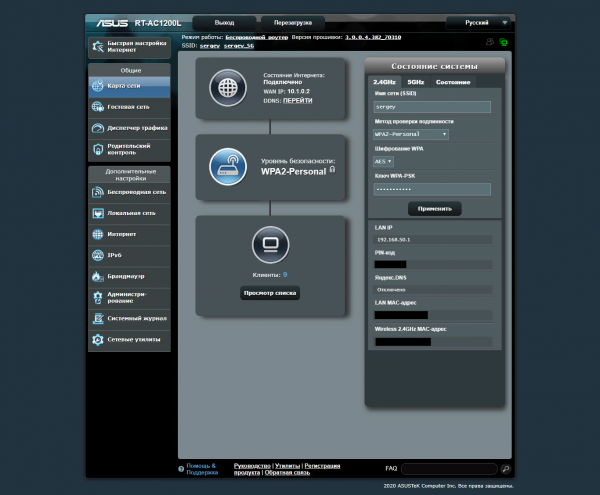Viewport: 600px width, 495px height.
Task: Expand the WPA2-Personal authentication method dropdown
Action: [410, 133]
